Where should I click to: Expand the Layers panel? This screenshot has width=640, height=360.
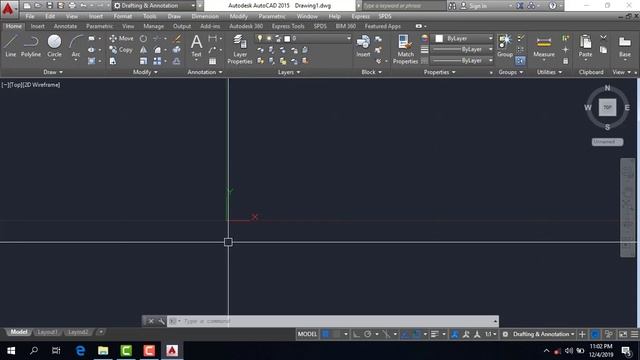pyautogui.click(x=289, y=72)
